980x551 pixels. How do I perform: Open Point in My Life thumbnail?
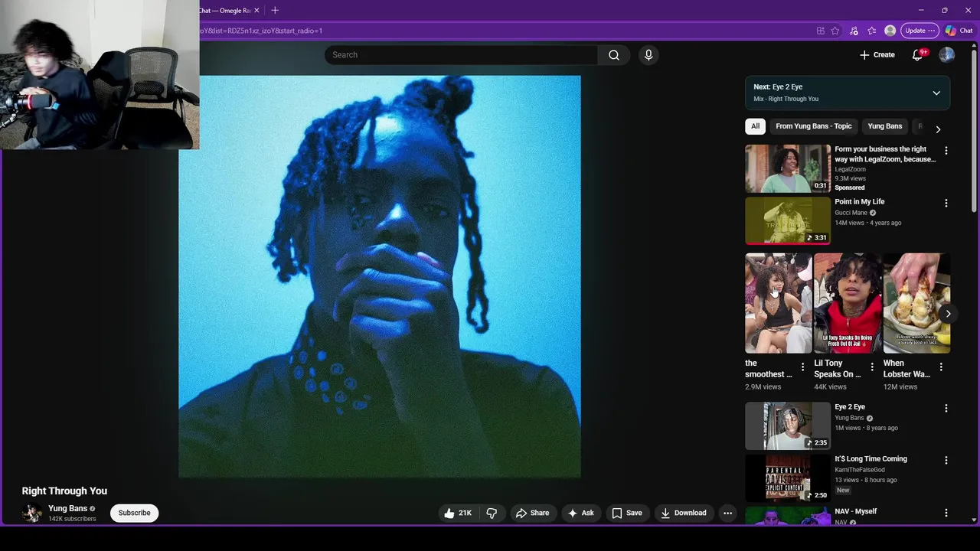click(788, 220)
